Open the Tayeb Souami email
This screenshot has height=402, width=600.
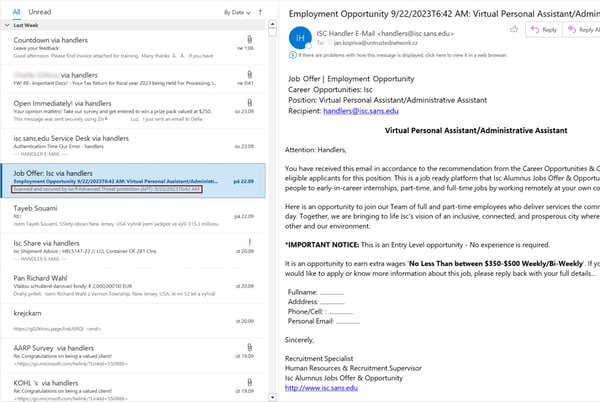(133, 216)
